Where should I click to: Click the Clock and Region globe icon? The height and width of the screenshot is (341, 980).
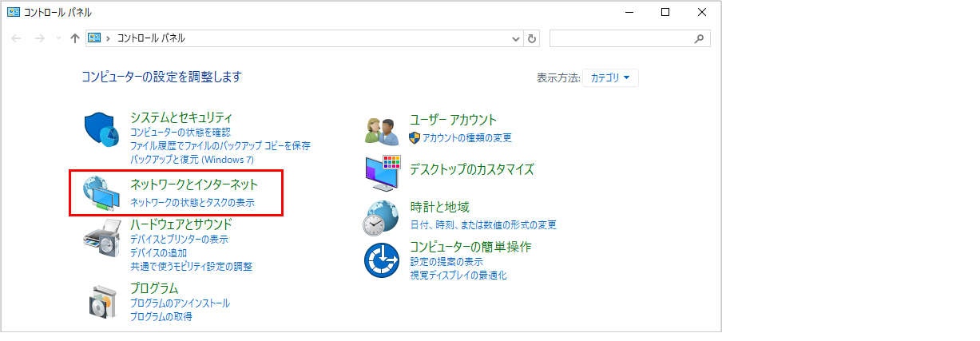(381, 216)
